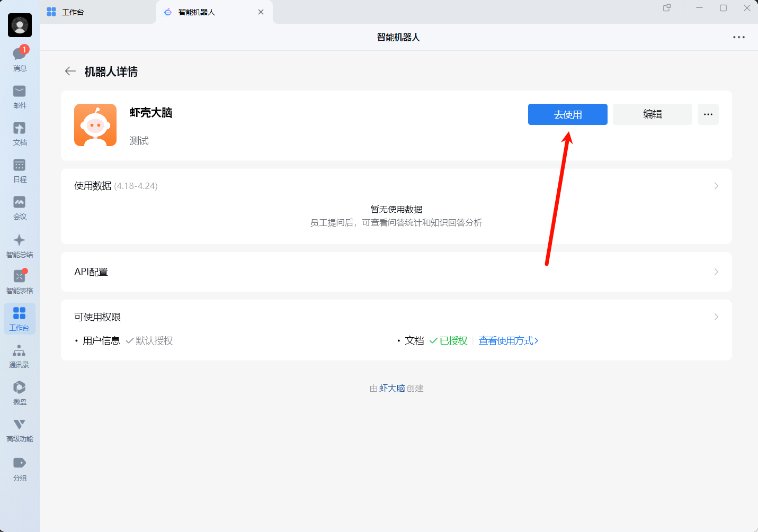Go back with the left arrow

(x=70, y=71)
